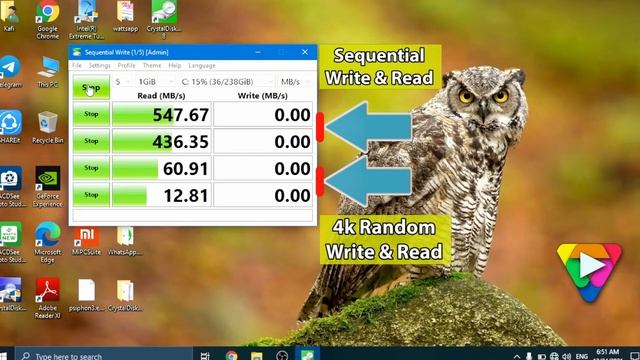
Task: Open Chrome from the taskbar
Action: pos(231,356)
